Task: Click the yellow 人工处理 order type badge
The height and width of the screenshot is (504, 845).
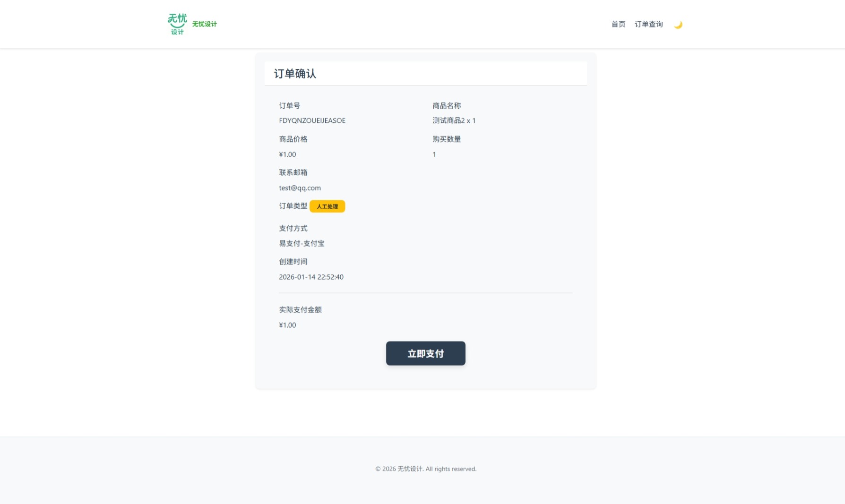Action: [327, 206]
